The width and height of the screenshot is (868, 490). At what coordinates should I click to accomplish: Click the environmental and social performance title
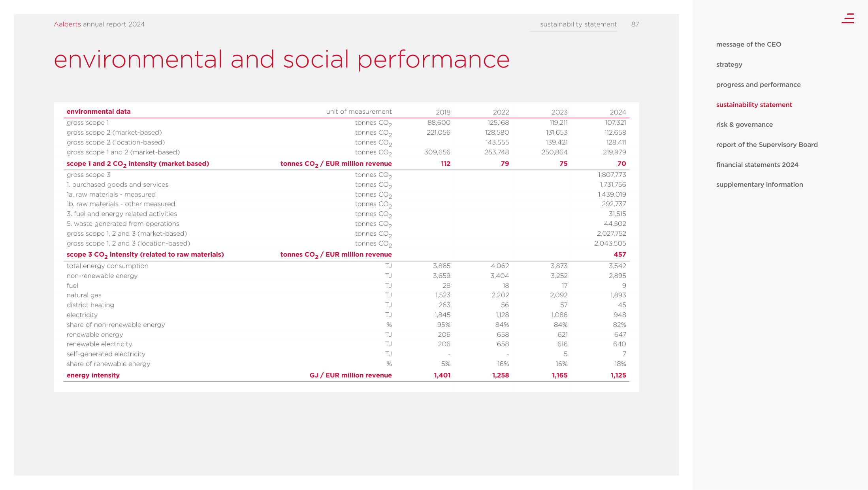coord(282,59)
